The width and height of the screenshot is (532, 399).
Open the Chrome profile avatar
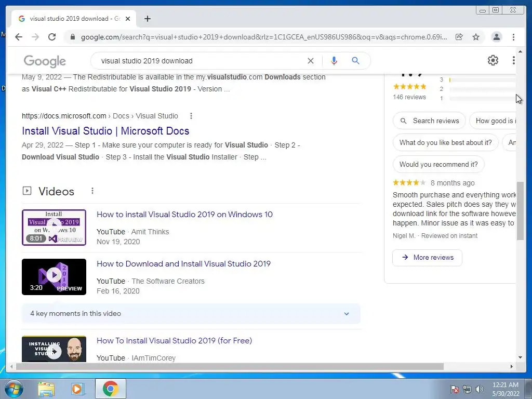(x=496, y=37)
